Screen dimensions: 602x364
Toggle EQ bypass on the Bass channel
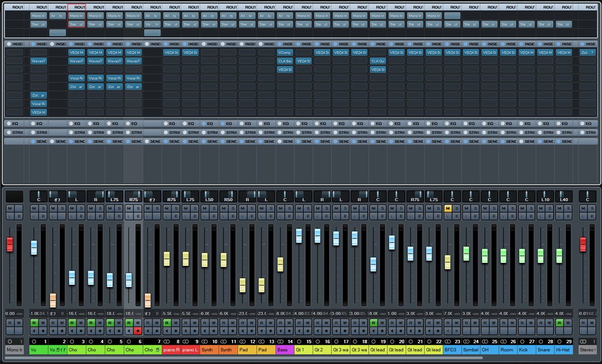[x=279, y=123]
